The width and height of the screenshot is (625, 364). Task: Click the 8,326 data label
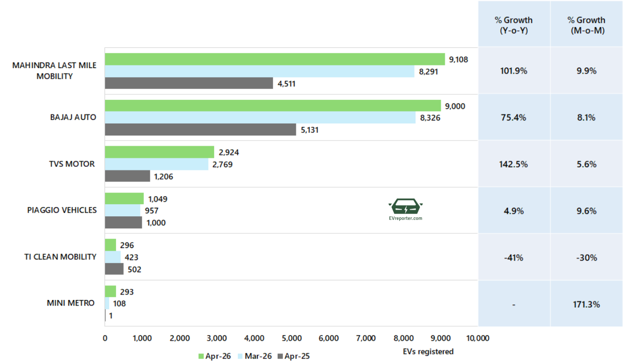click(429, 118)
